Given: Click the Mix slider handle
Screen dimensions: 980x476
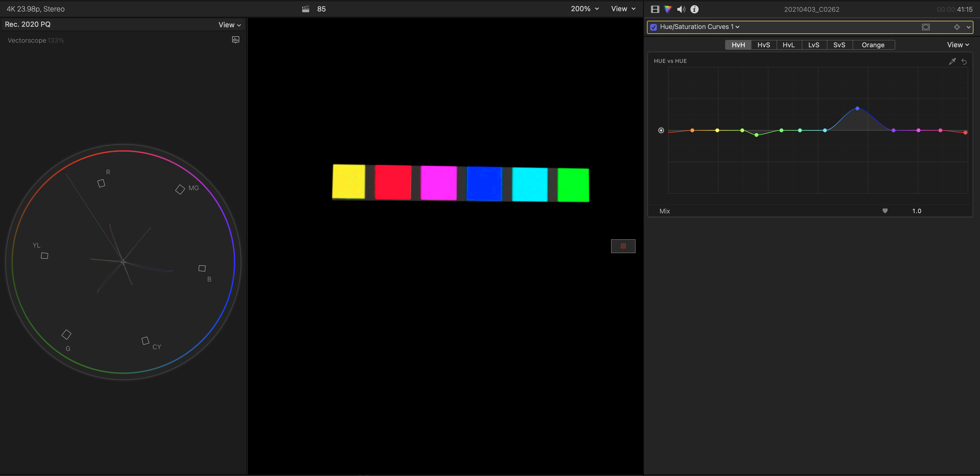Looking at the screenshot, I should click(885, 211).
